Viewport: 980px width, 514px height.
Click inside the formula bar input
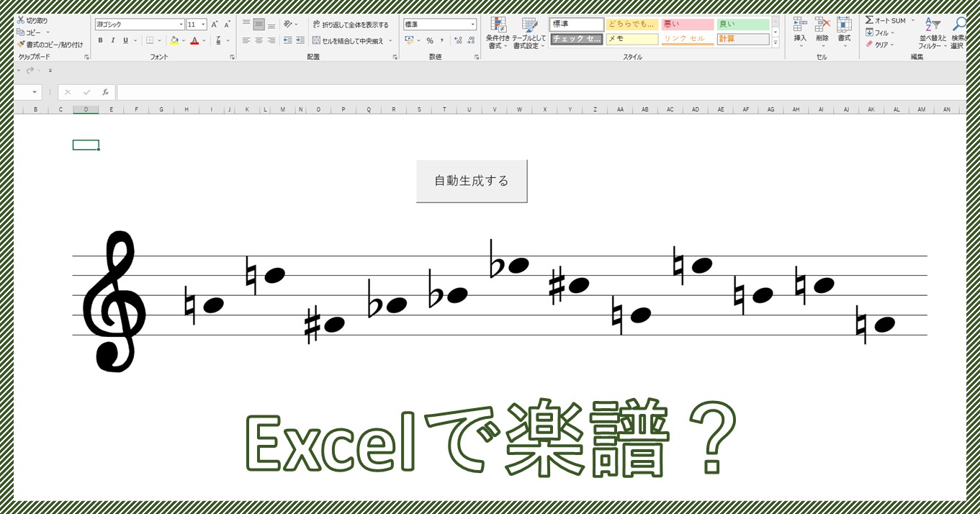coord(541,92)
